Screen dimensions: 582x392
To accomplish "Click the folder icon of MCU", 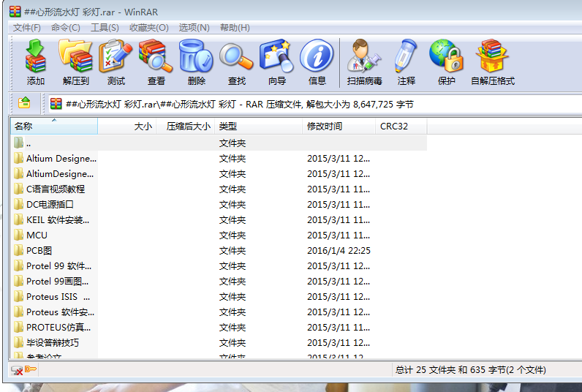I will coord(18,235).
